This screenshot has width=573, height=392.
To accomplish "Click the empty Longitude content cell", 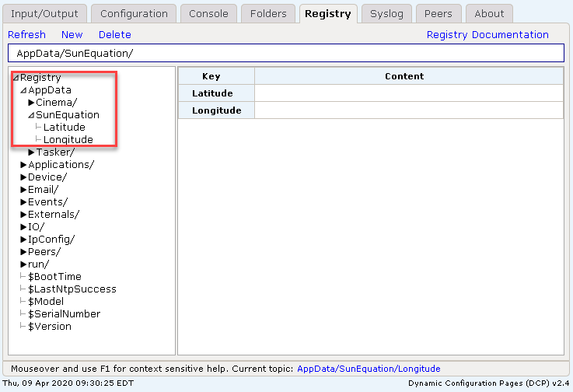I will (409, 110).
